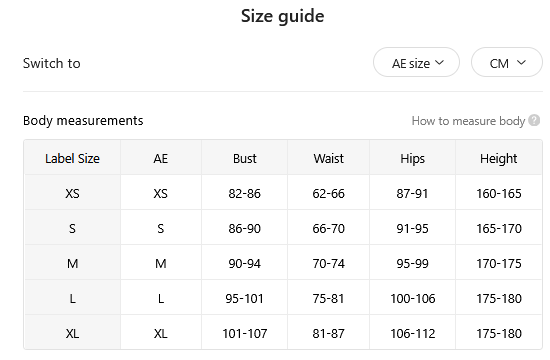Click the help question mark icon
Image resolution: width=550 pixels, height=360 pixels.
click(534, 120)
